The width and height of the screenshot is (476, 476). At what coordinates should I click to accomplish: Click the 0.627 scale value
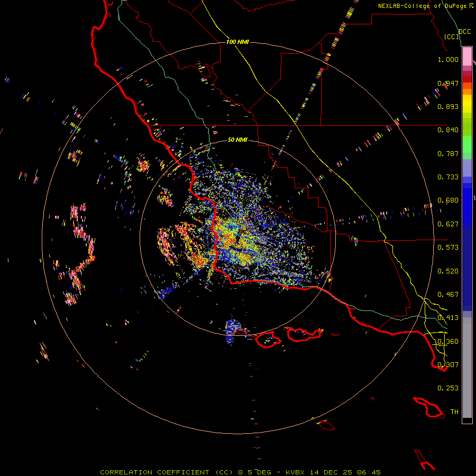(x=448, y=224)
